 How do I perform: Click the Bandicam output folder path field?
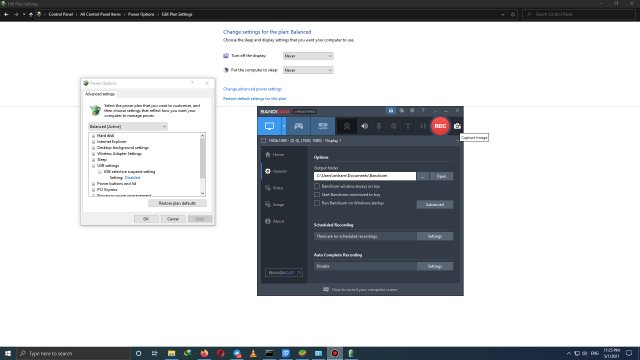click(365, 176)
